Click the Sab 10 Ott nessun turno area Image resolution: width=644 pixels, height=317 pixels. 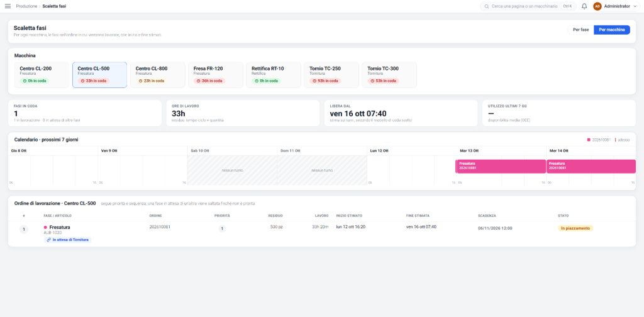pos(232,170)
